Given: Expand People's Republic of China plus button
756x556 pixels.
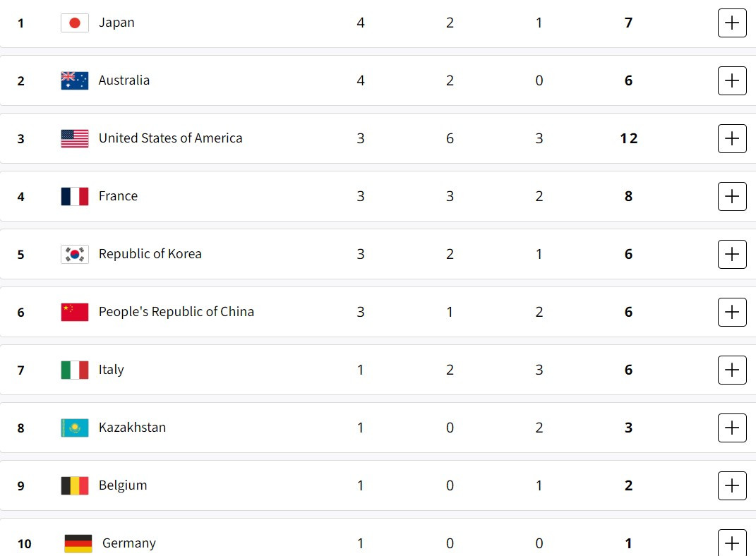Looking at the screenshot, I should [732, 312].
